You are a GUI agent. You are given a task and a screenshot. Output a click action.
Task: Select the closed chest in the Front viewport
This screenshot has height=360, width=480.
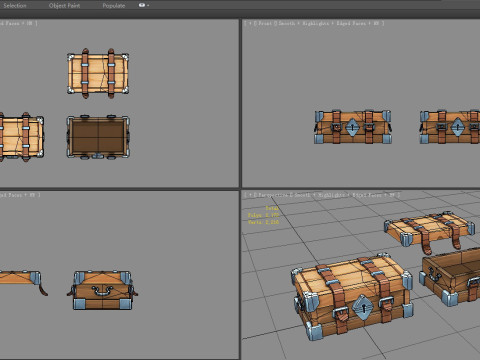[353, 127]
